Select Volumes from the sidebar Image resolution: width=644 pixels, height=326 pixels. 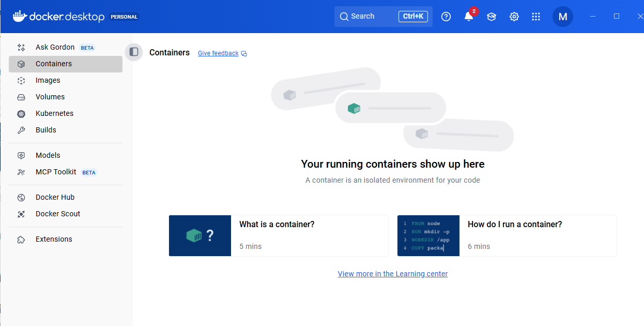pyautogui.click(x=50, y=97)
